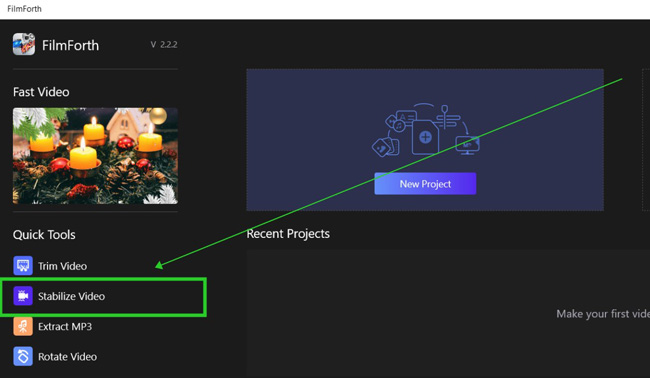Click the FilmForth window title text
Image resolution: width=650 pixels, height=378 pixels.
click(24, 9)
